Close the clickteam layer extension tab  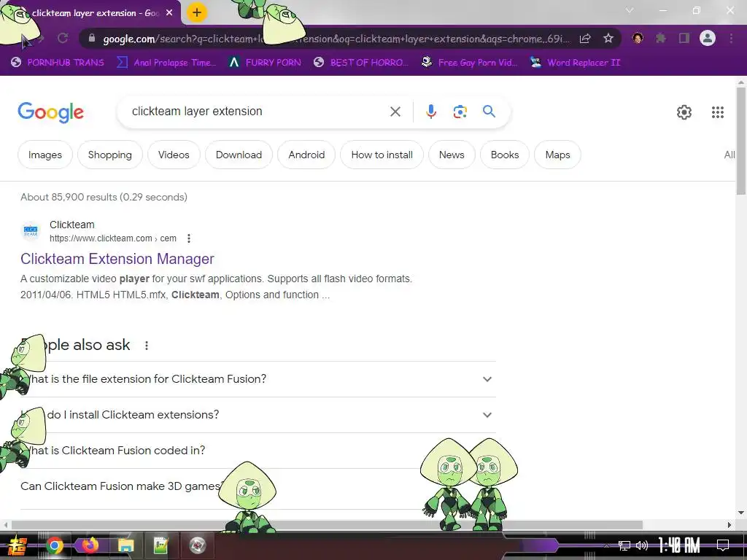169,13
